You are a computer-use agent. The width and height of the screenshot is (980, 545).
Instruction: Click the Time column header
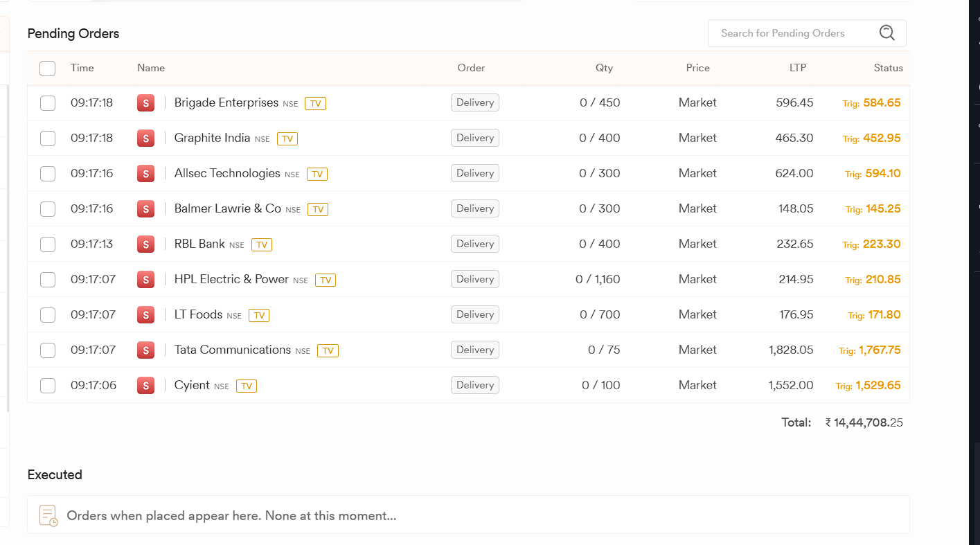(82, 68)
